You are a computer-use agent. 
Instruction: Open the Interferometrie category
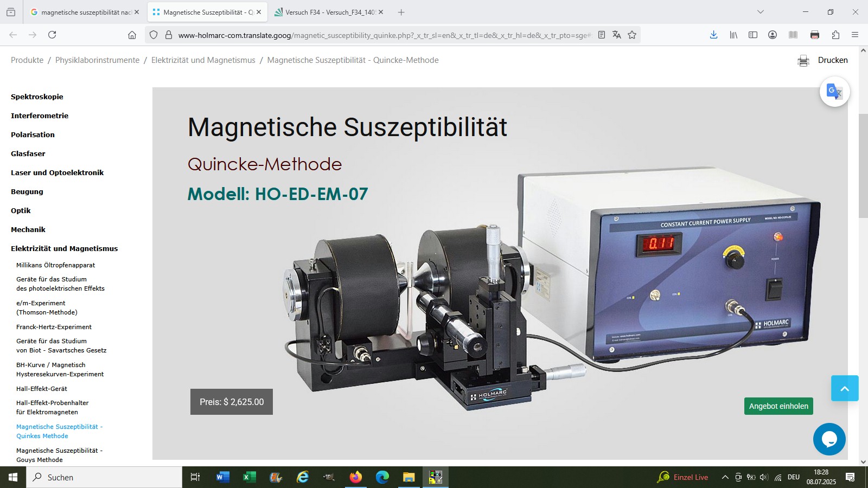pos(40,115)
